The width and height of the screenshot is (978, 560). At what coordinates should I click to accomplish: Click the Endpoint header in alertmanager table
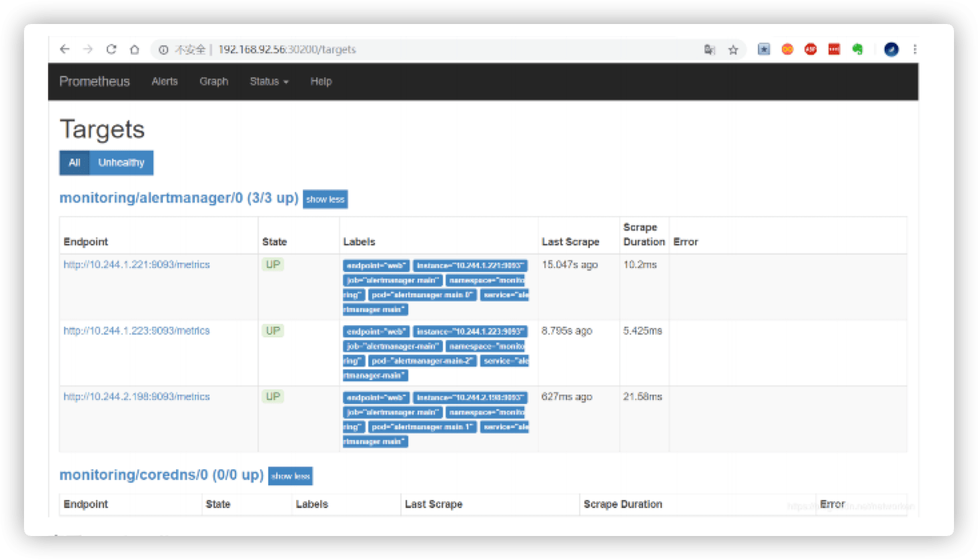(85, 241)
